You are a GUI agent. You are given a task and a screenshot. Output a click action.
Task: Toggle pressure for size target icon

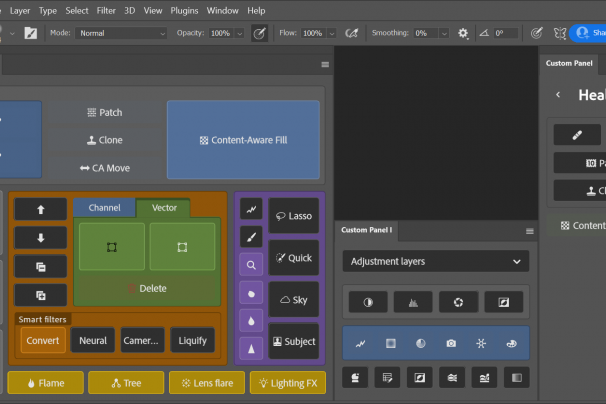(536, 33)
